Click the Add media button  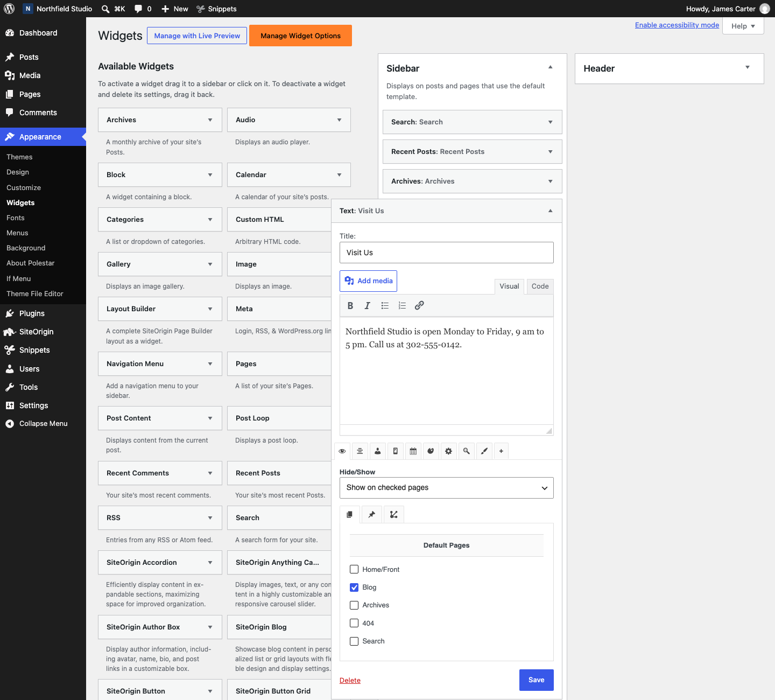click(x=369, y=281)
